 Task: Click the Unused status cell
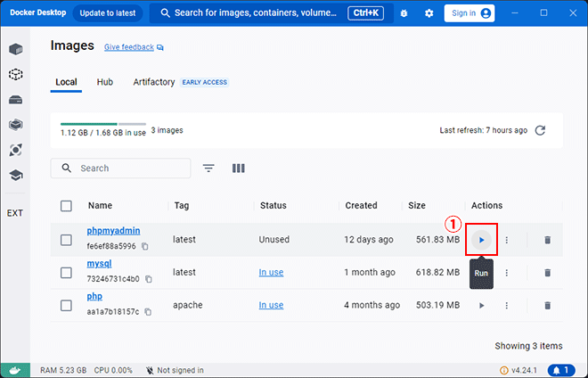coord(274,240)
